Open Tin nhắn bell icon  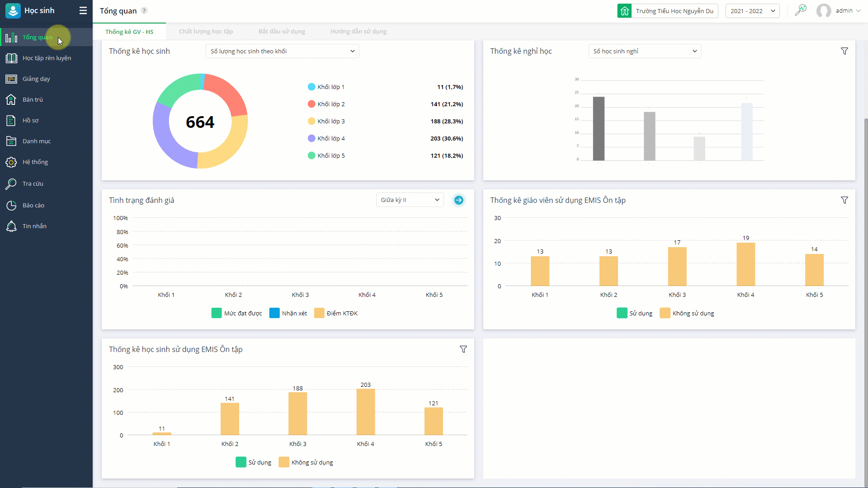point(11,226)
